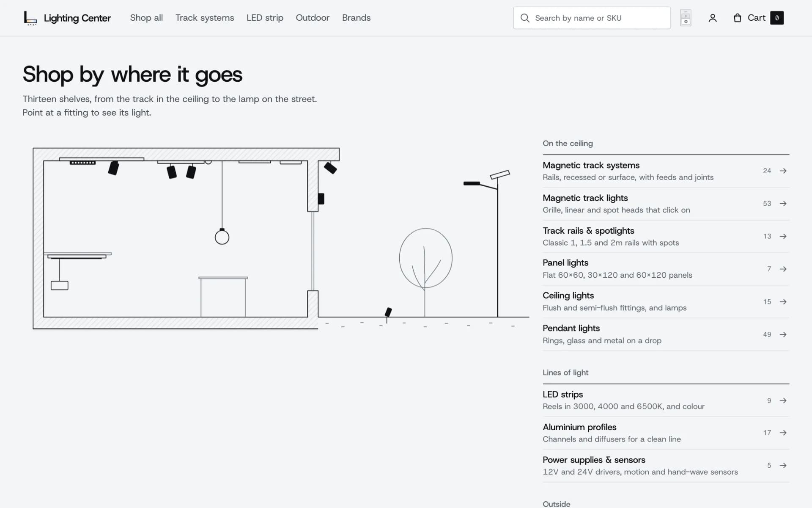The width and height of the screenshot is (812, 508).
Task: Open the Lighting Center home logo
Action: click(x=67, y=18)
